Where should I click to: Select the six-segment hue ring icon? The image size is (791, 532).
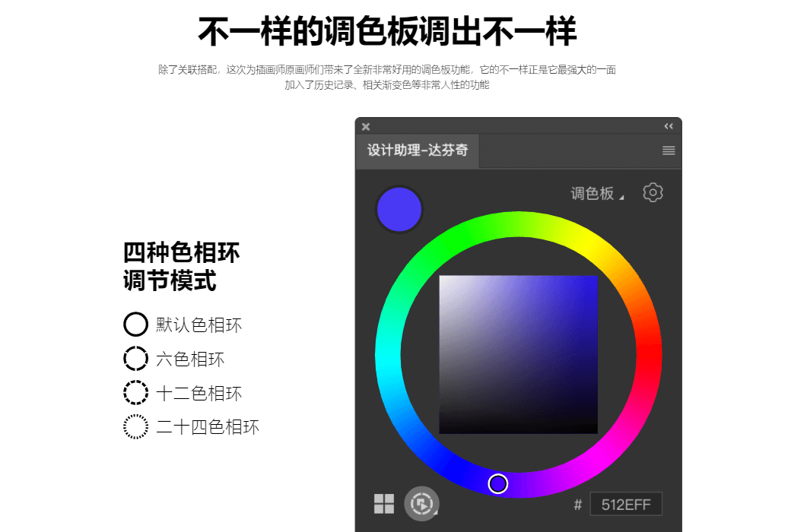(135, 359)
